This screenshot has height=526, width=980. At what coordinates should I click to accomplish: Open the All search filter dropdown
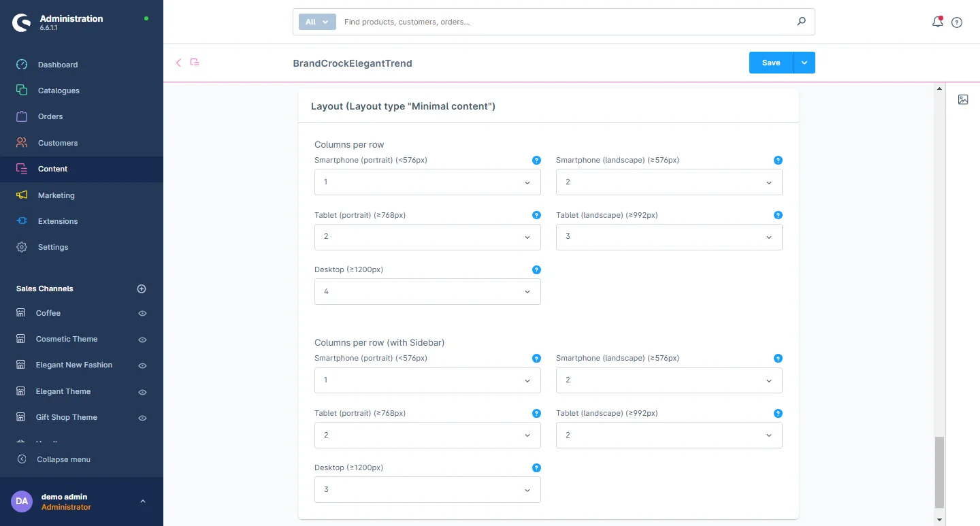click(x=317, y=22)
